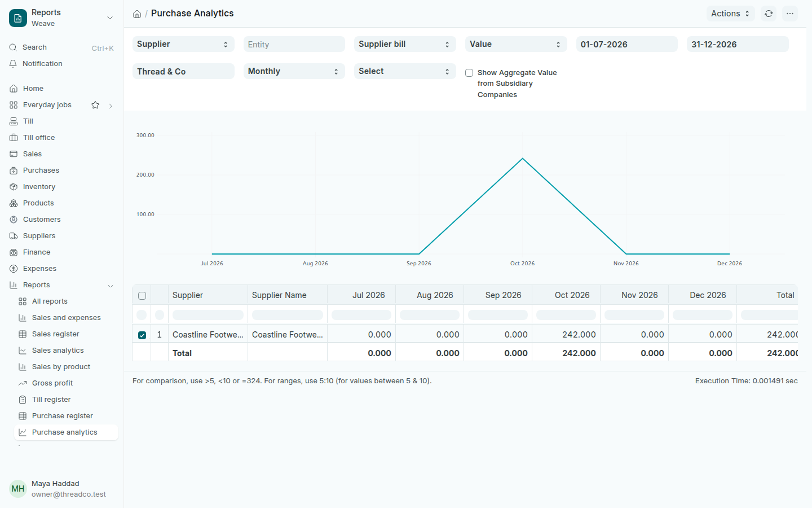Click the Finance icon in sidebar
Viewport: 812px width, 508px height.
coord(14,252)
